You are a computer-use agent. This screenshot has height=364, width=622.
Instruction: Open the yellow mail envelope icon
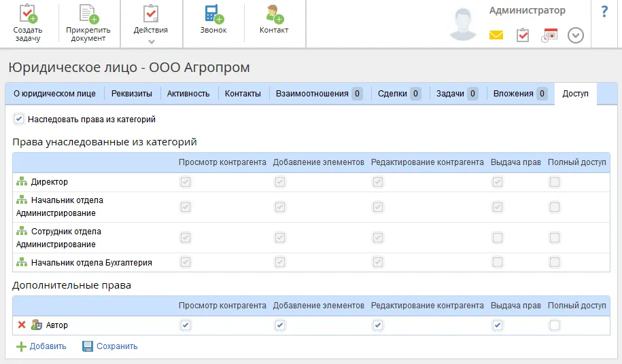tap(496, 35)
